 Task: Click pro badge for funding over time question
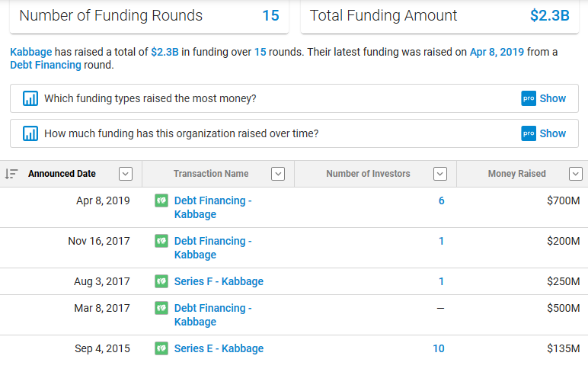click(x=529, y=133)
